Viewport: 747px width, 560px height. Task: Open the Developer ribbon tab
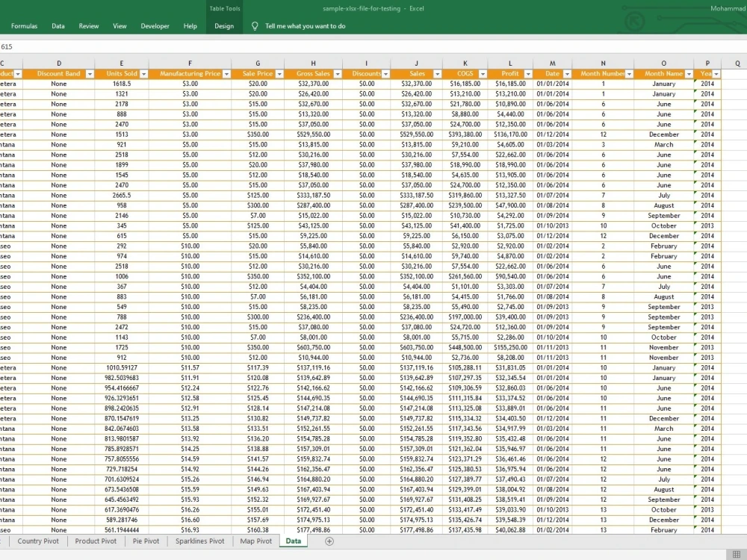[155, 25]
